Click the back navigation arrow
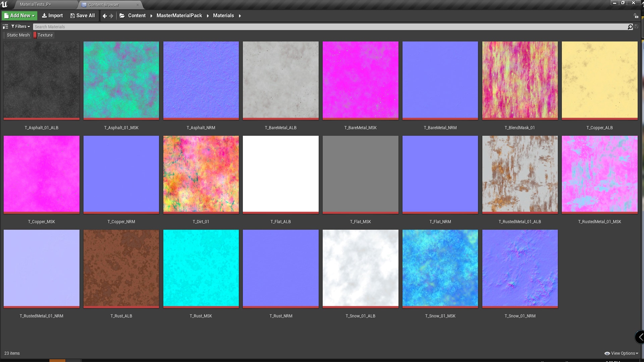The height and width of the screenshot is (362, 644). tap(104, 15)
